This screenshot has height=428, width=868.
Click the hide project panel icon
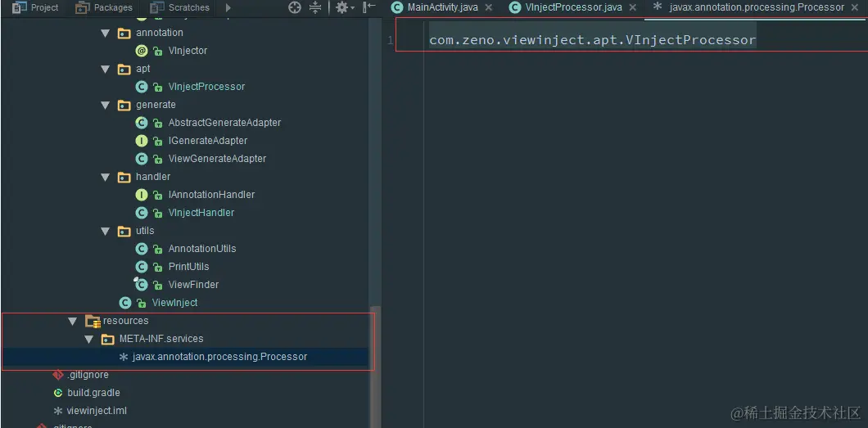pyautogui.click(x=368, y=7)
